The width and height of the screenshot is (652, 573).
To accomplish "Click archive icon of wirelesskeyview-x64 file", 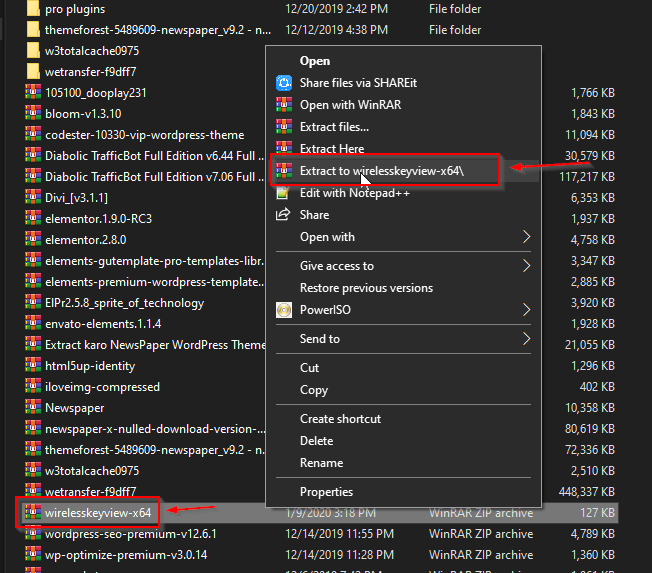I will point(33,513).
